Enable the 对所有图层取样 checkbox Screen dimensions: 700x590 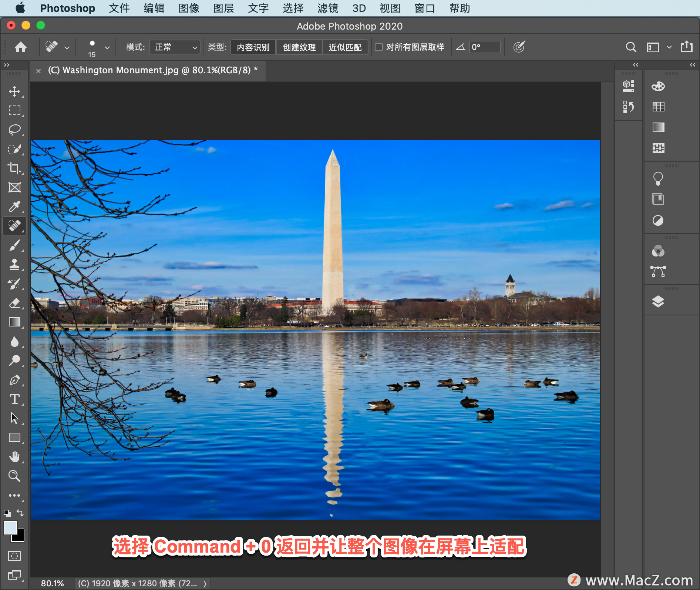pyautogui.click(x=379, y=47)
